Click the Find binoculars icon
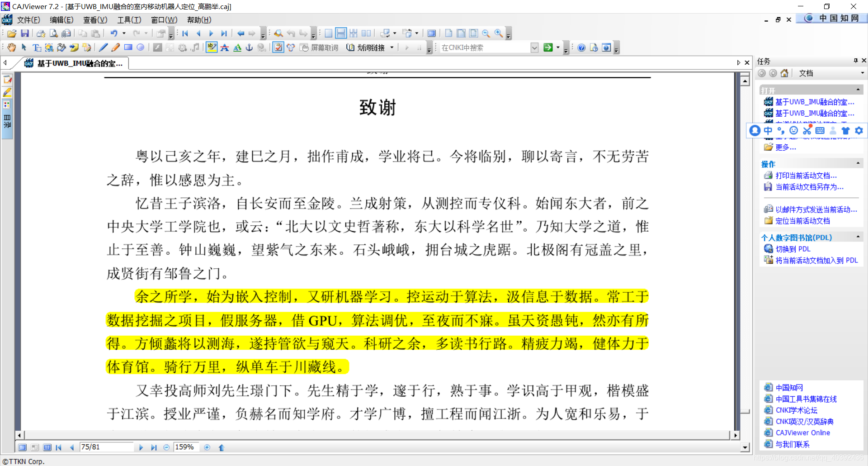The image size is (868, 466). point(278,33)
